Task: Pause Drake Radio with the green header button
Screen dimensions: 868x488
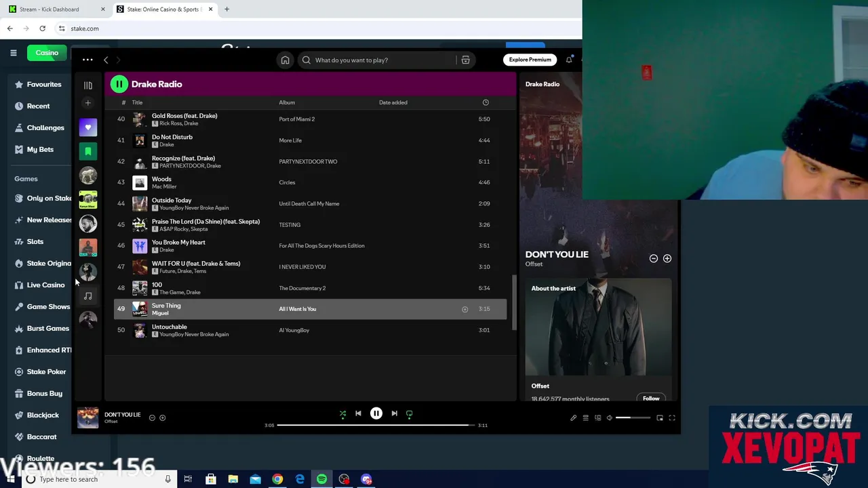Action: coord(119,84)
